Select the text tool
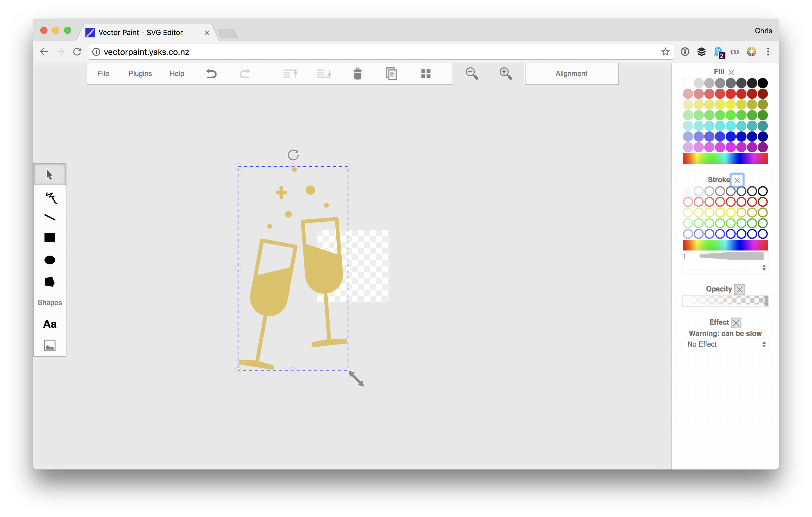Screen dimensions: 812x517 (x=50, y=324)
